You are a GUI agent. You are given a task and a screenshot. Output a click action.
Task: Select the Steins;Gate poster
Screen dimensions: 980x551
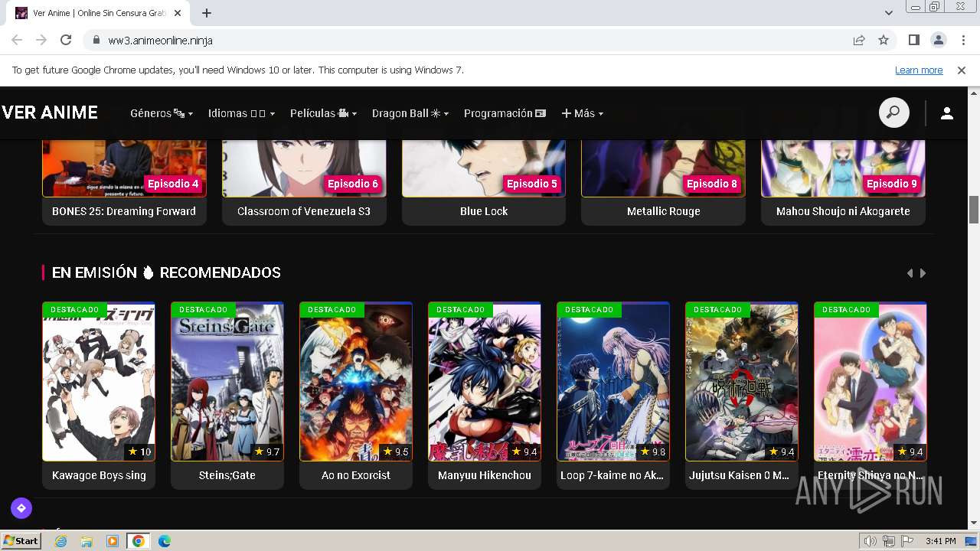coord(227,382)
